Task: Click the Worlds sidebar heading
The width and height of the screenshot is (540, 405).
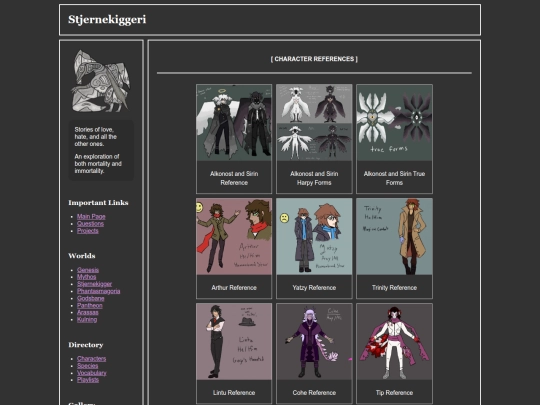Action: (x=82, y=256)
